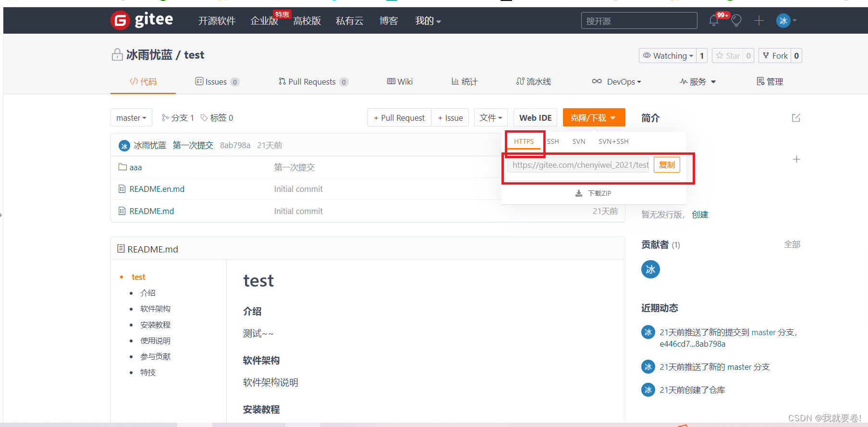Click the README.md header document icon

click(121, 249)
